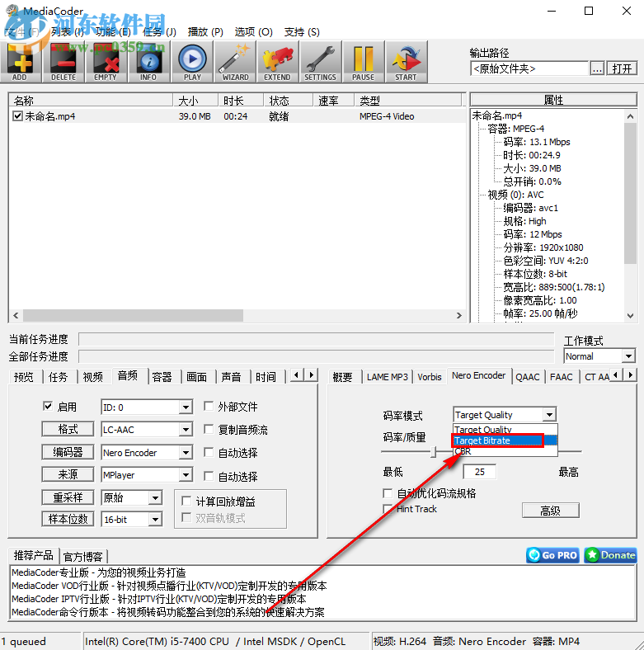Toggle 自动选择 checkbox beside Nero Encoder
The height and width of the screenshot is (650, 644).
[x=209, y=452]
